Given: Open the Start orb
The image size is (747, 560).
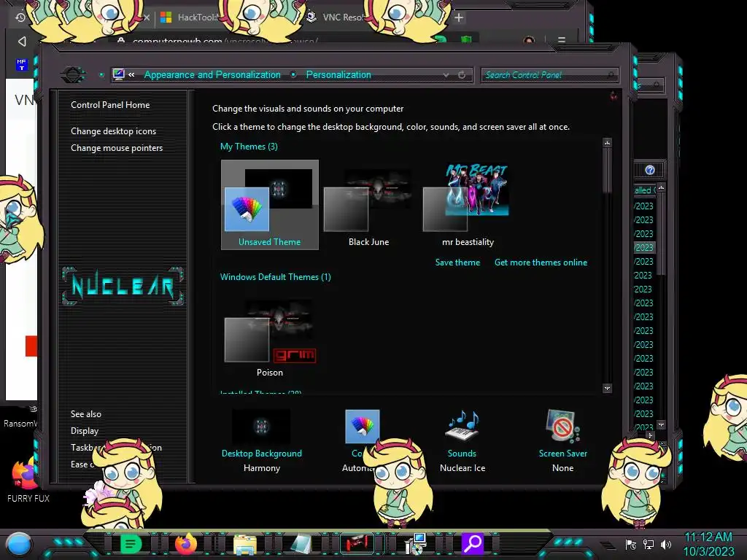Looking at the screenshot, I should pyautogui.click(x=19, y=544).
